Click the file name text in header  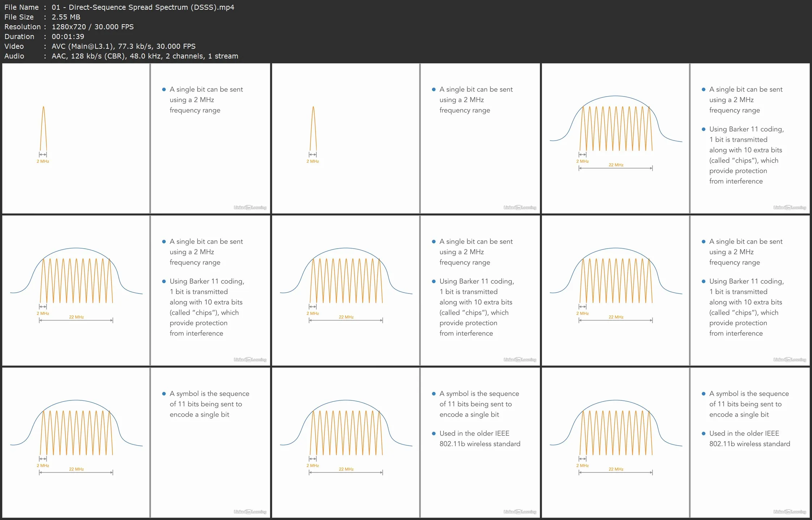click(143, 7)
